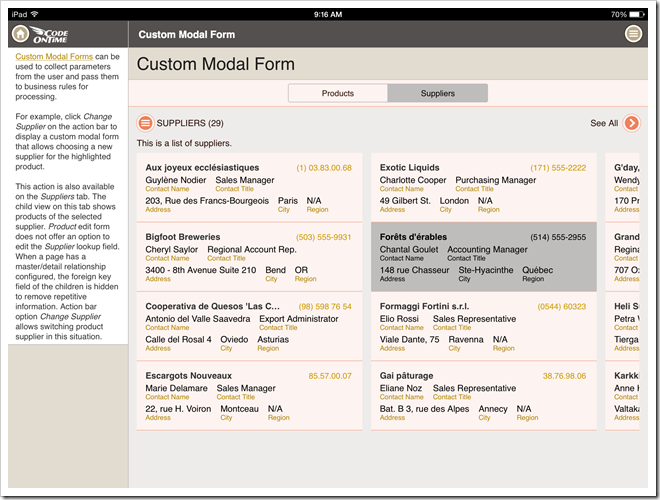Image resolution: width=660 pixels, height=500 pixels.
Task: Click address Viale Dante, 75
Action: pyautogui.click(x=409, y=340)
